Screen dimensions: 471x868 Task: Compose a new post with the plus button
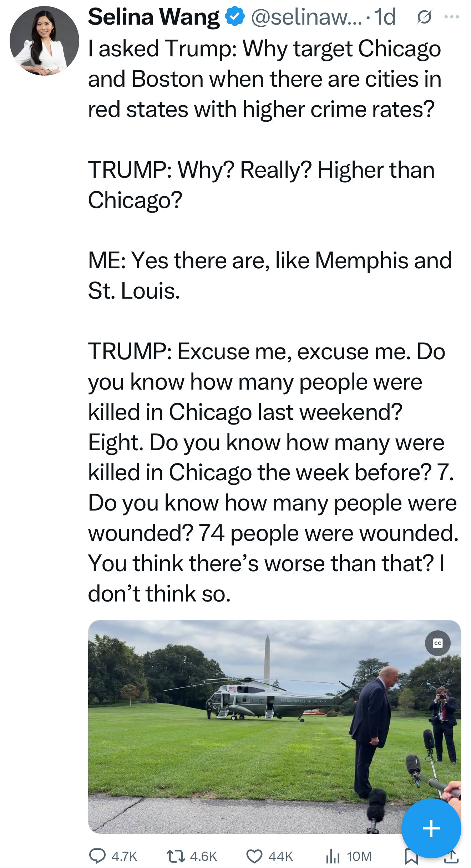click(431, 828)
